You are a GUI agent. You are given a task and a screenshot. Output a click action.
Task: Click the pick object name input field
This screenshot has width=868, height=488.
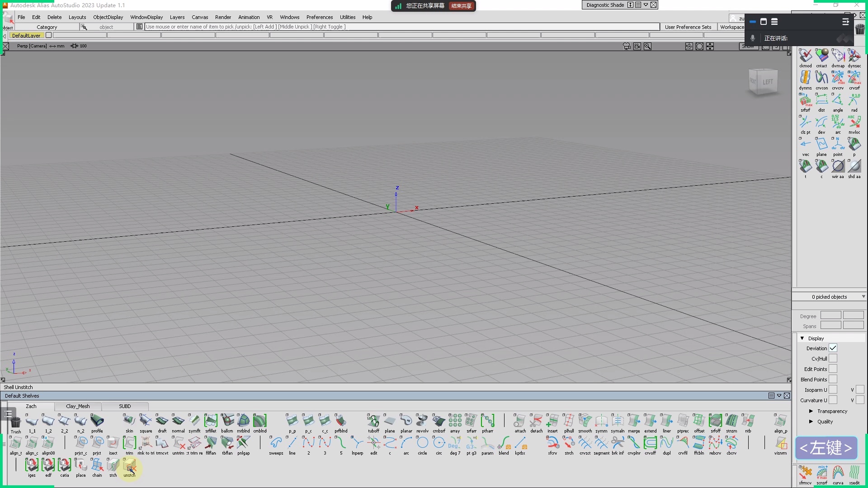click(401, 27)
